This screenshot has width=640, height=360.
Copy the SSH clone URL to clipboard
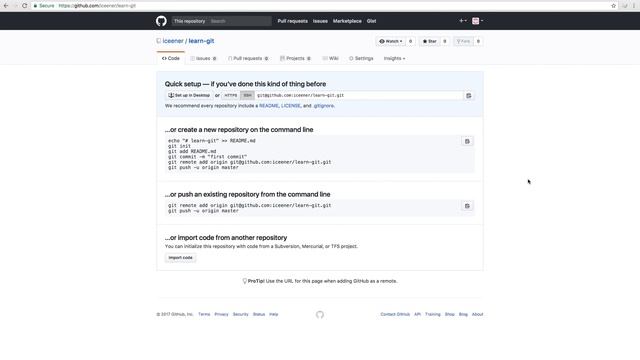(469, 96)
